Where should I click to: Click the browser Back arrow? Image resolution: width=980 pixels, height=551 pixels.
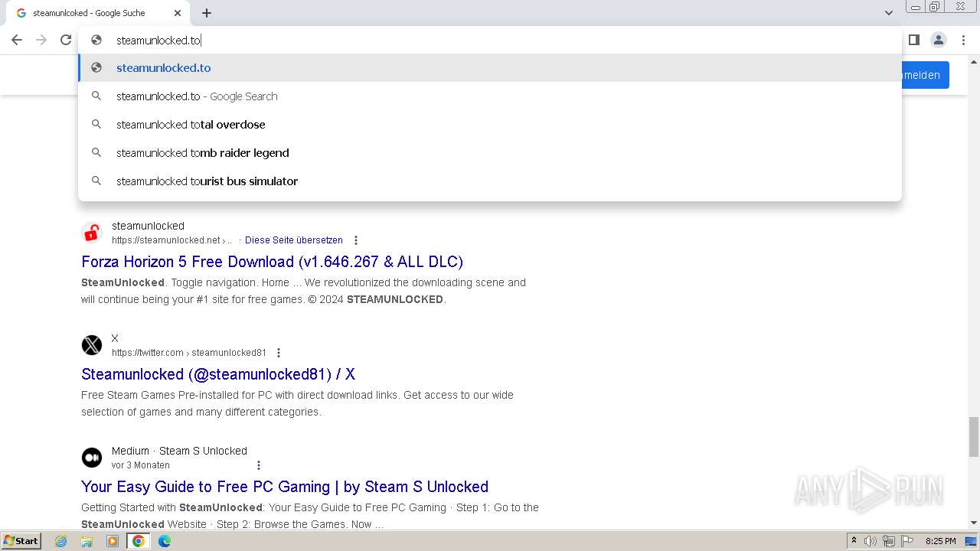pos(17,40)
